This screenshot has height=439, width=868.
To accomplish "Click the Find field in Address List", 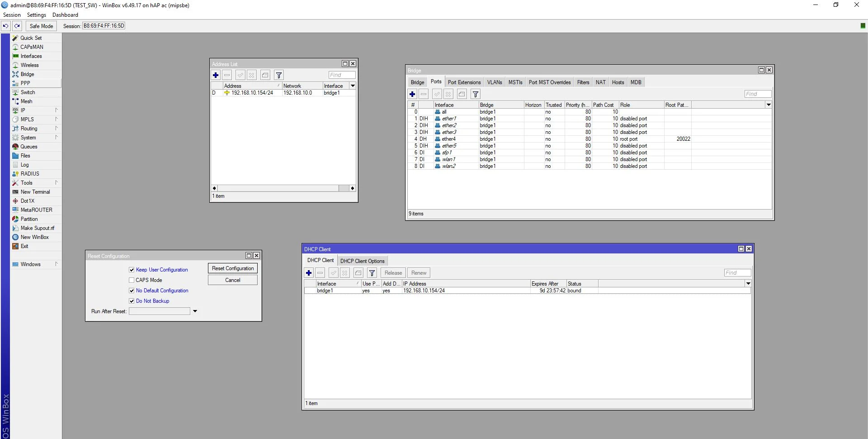I will tap(342, 75).
